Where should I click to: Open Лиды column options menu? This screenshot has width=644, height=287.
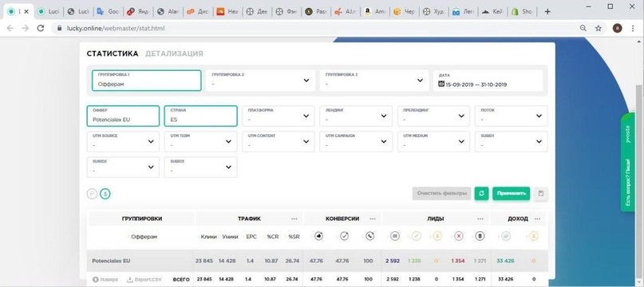click(480, 219)
